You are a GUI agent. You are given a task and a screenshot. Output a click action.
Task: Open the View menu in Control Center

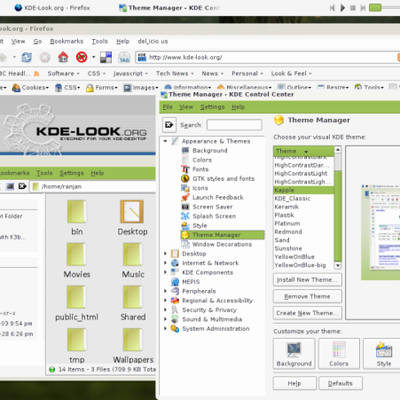pos(186,107)
